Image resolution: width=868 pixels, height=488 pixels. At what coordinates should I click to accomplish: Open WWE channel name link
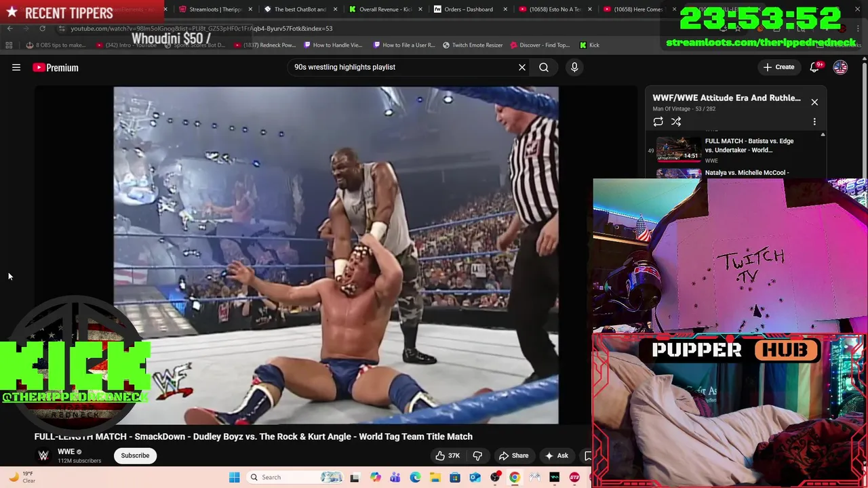(66, 451)
